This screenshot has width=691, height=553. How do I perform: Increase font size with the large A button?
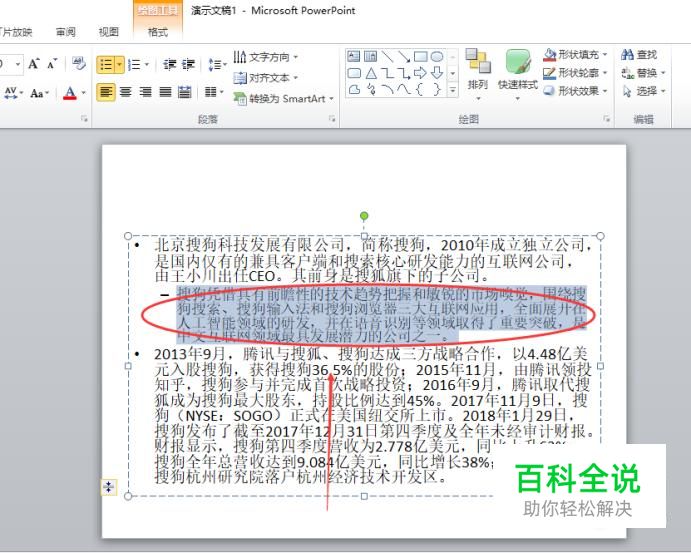click(33, 64)
